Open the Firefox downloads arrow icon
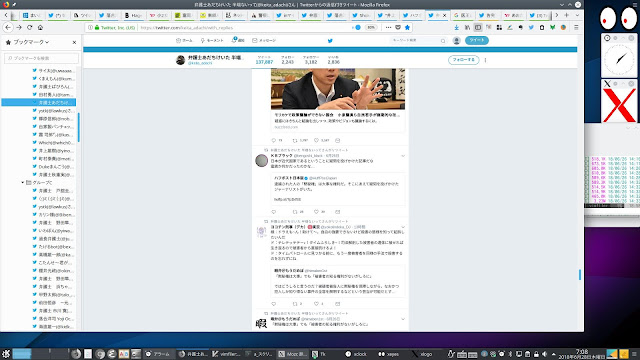Viewport: 640px width, 360px height. 456,27
